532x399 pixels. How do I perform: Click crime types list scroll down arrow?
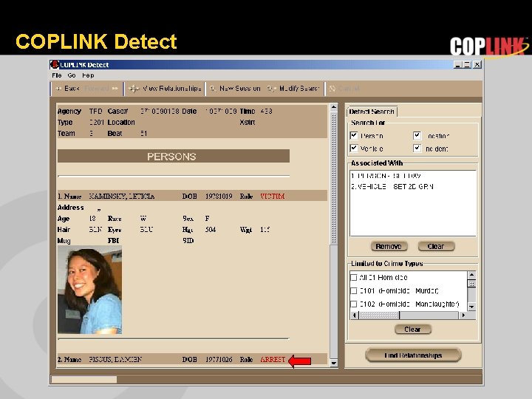pos(471,307)
